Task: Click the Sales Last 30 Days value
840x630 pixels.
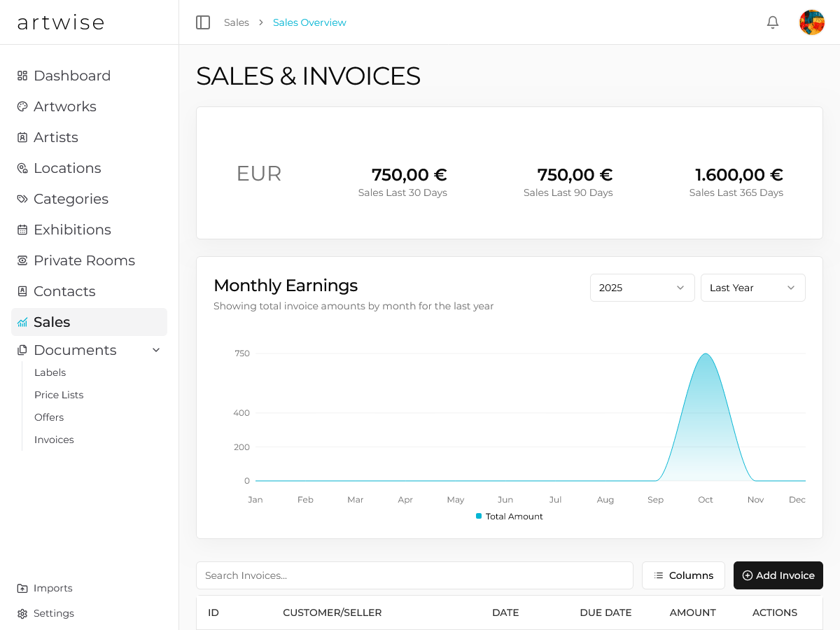Action: tap(409, 174)
